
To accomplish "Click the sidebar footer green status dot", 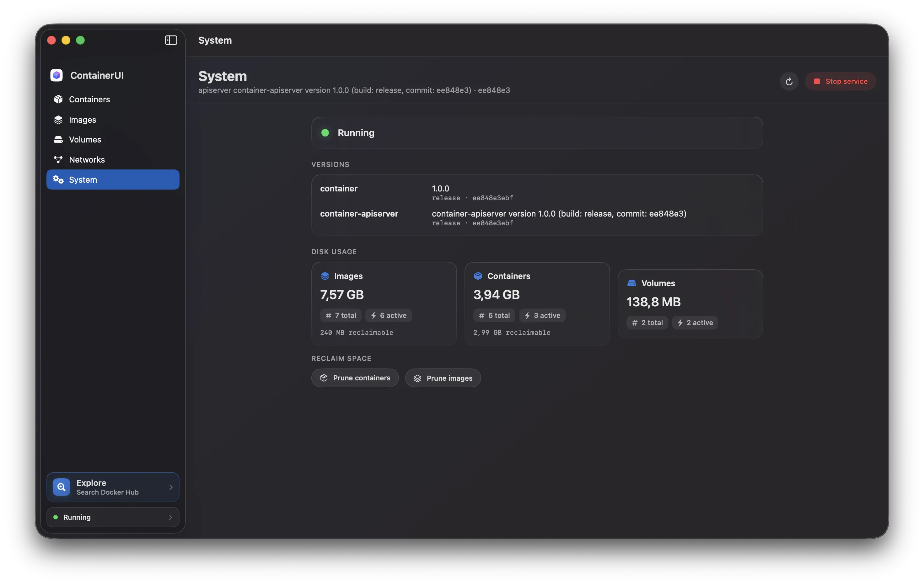I will click(x=56, y=517).
